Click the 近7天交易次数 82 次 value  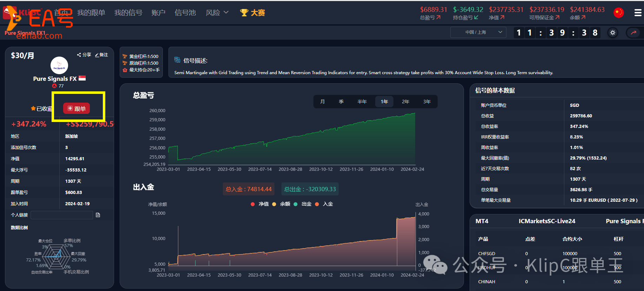pyautogui.click(x=575, y=169)
